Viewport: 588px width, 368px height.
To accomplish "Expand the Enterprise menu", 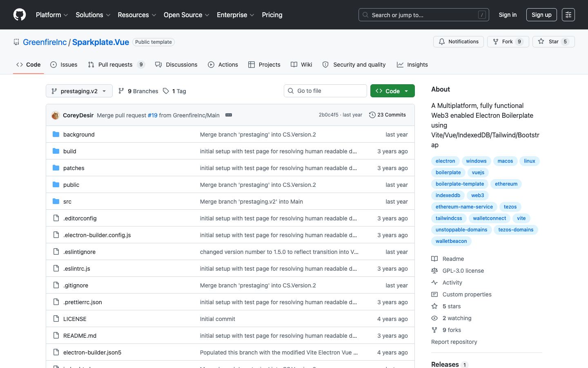I will tap(236, 15).
